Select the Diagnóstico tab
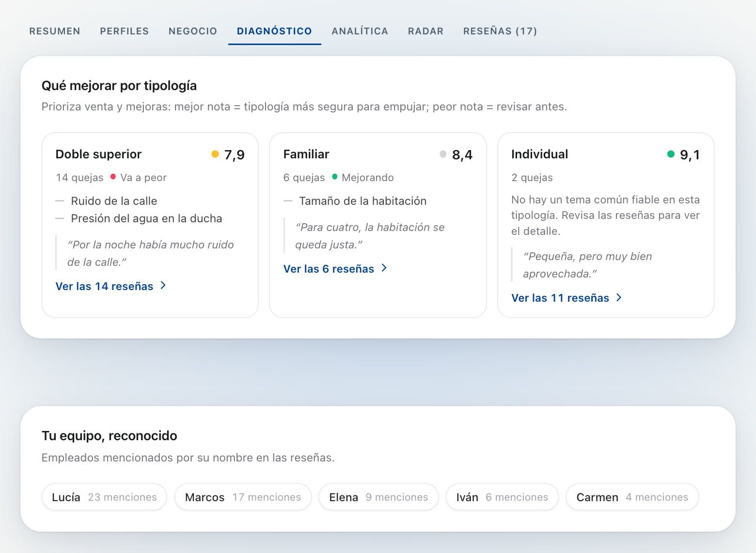 (274, 31)
